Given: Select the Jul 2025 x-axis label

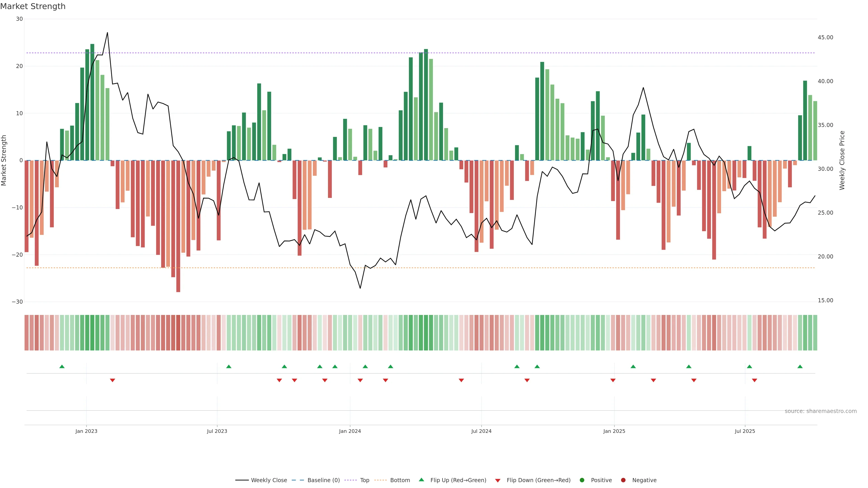Looking at the screenshot, I should coord(745,431).
